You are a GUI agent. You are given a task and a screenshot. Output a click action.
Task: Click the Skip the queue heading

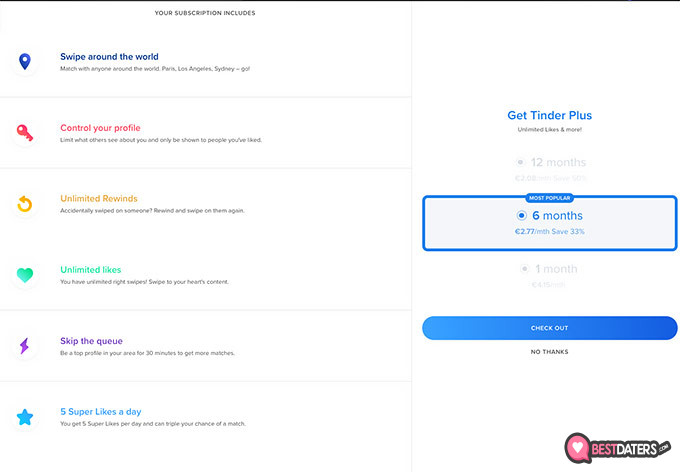click(x=92, y=341)
